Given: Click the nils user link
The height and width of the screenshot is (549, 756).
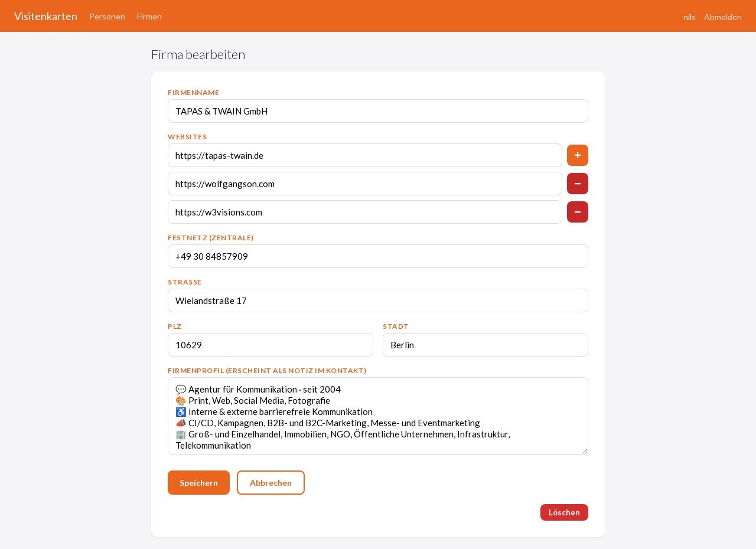Looking at the screenshot, I should coord(689,17).
